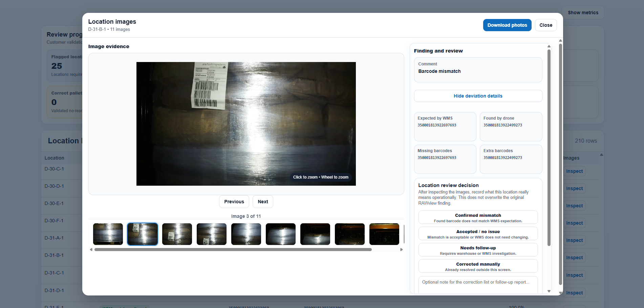Inspect row D-31-C-1 images
This screenshot has height=308, width=644.
pyautogui.click(x=574, y=275)
